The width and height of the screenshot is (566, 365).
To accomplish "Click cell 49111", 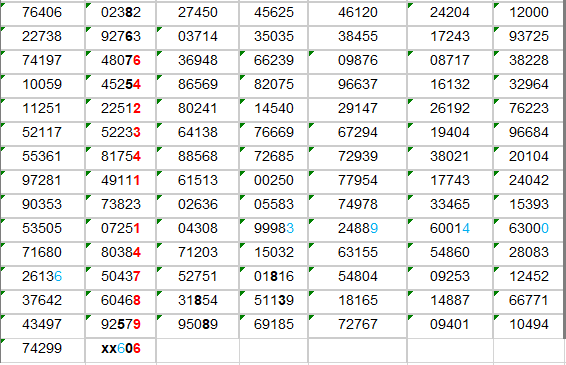I will pos(121,181).
